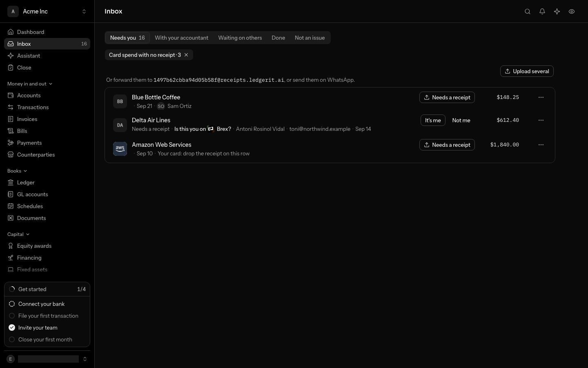The height and width of the screenshot is (368, 588).
Task: Open Transactions in the sidebar
Action: (47, 107)
